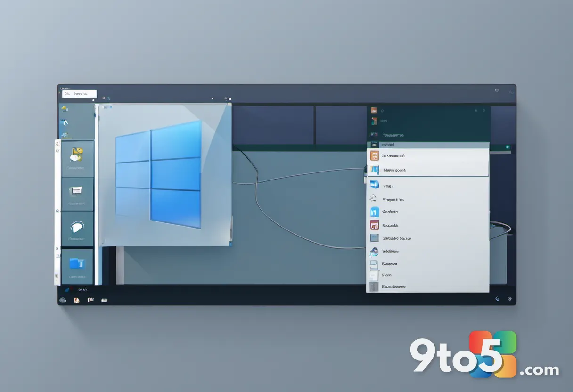Open the gray square icon in the last row
The width and height of the screenshot is (573, 392).
[374, 286]
